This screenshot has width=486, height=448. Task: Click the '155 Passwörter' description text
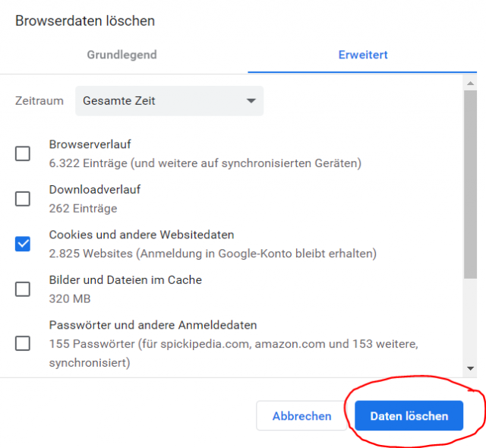pyautogui.click(x=234, y=353)
